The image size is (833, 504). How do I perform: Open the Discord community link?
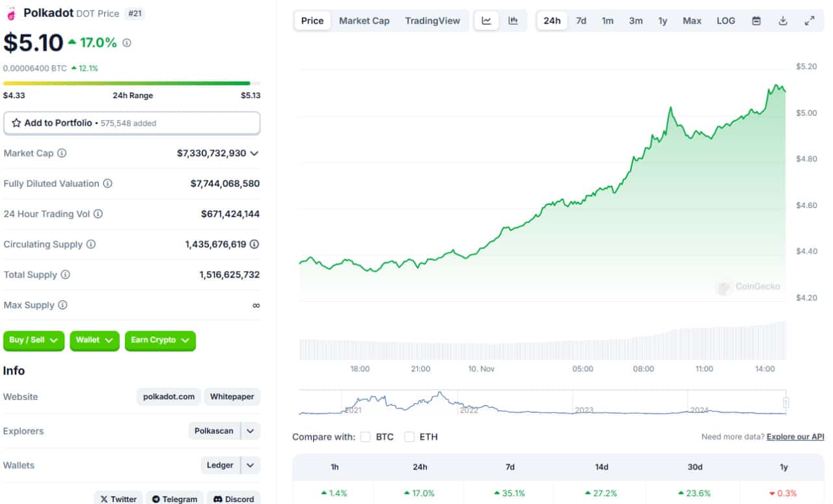pos(234,499)
